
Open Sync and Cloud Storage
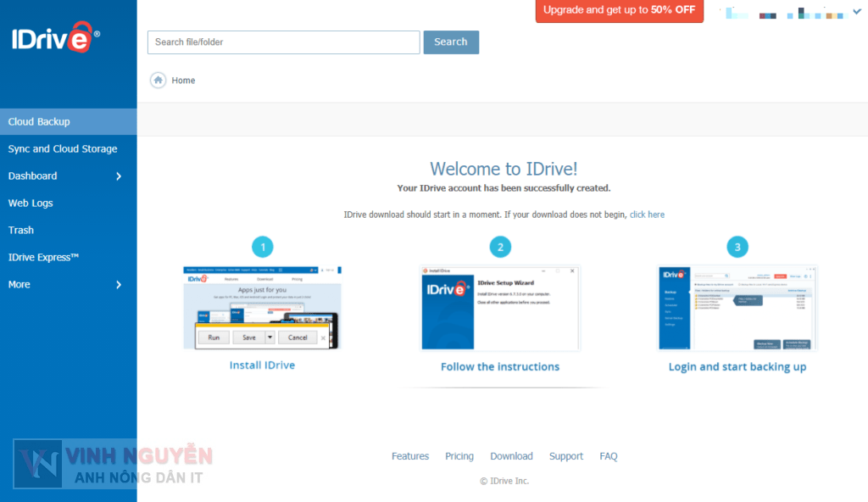[x=63, y=149]
